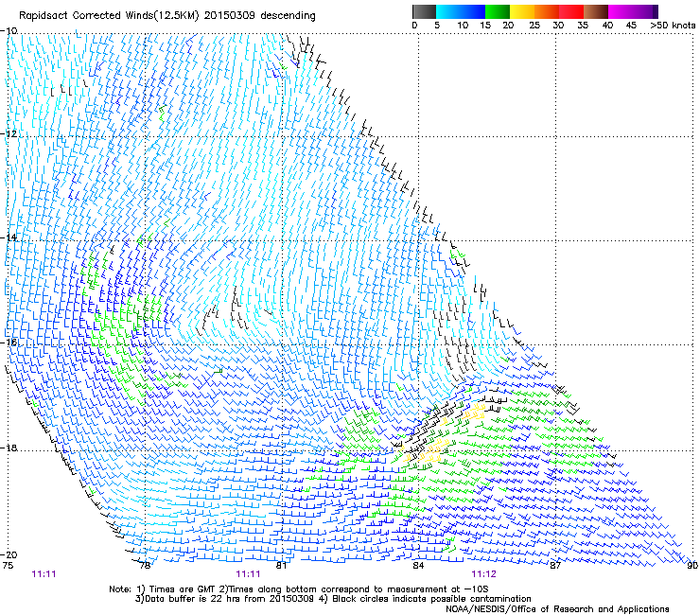
Task: Click the '40' tick label on the legend
Action: click(607, 25)
